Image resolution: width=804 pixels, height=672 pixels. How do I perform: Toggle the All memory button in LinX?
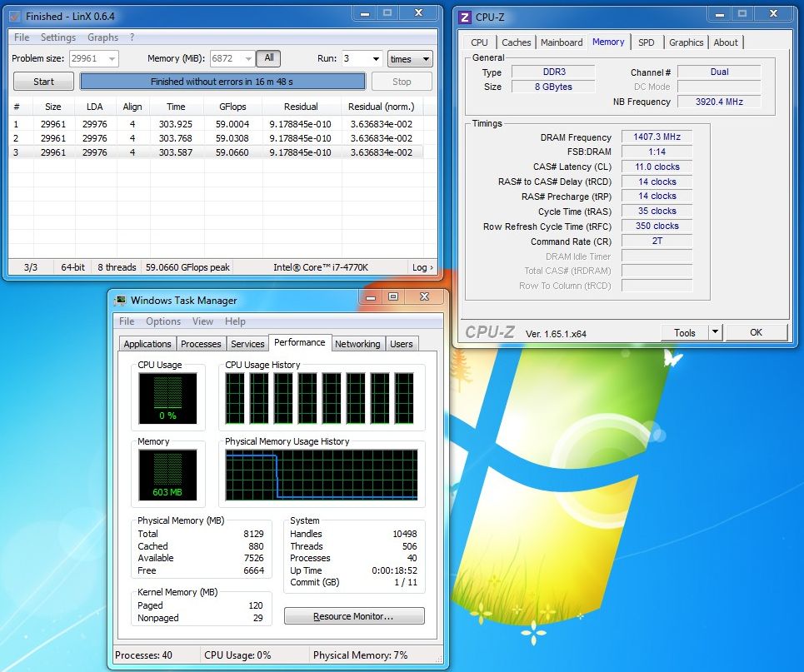(x=268, y=58)
